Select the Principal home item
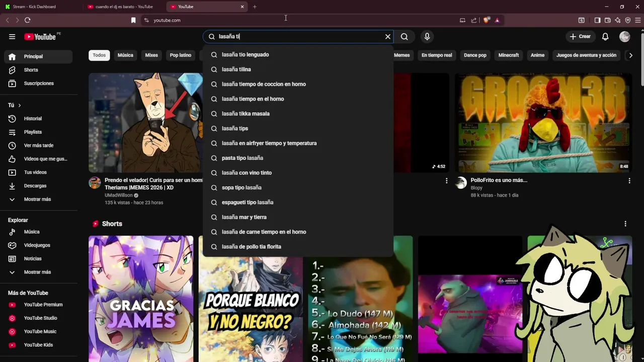 [38, 56]
